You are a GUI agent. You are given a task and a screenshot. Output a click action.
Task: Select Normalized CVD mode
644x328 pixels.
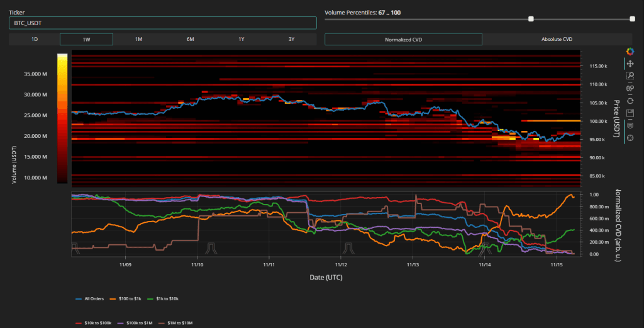click(403, 39)
